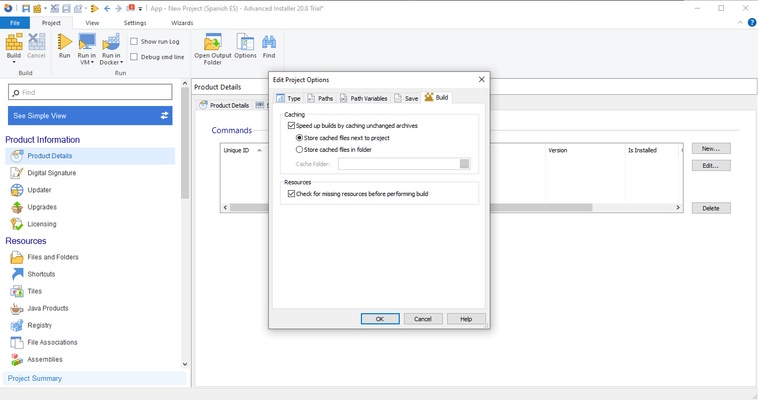
Task: Open the File menu tab
Action: coord(15,23)
